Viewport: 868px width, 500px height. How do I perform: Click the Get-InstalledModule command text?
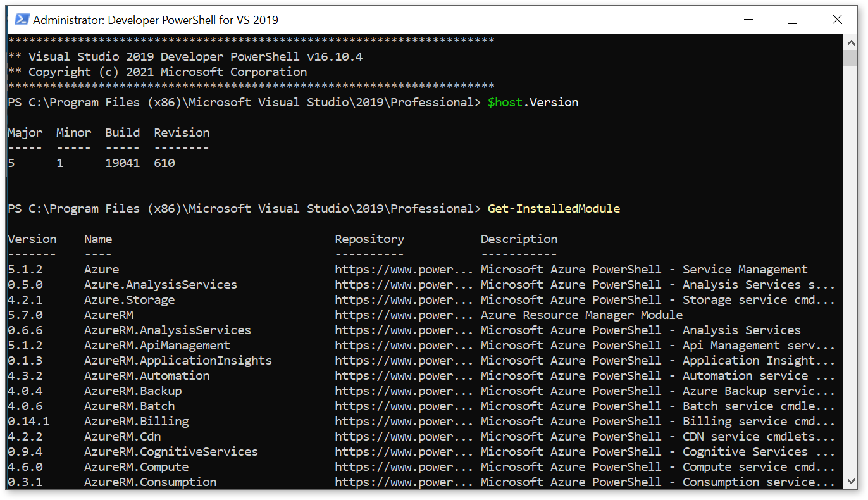click(x=554, y=208)
